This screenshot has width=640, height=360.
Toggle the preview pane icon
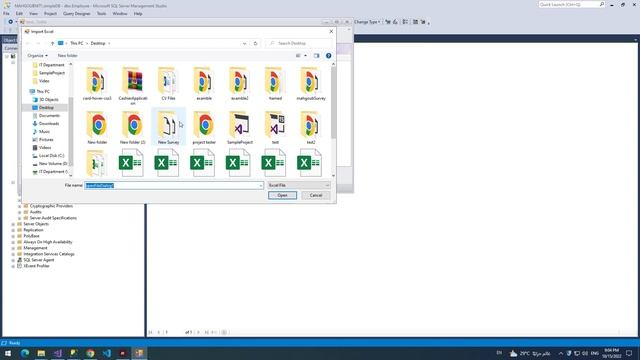click(316, 56)
